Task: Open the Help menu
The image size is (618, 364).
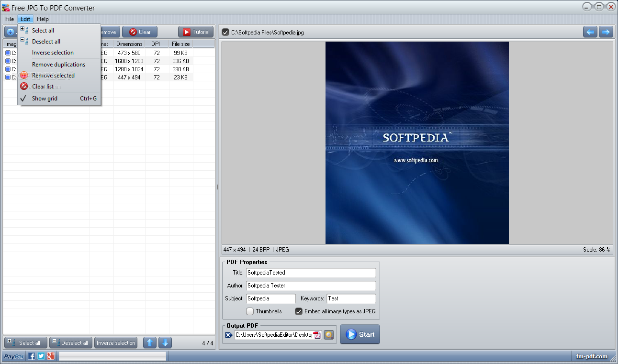Action: pyautogui.click(x=43, y=19)
